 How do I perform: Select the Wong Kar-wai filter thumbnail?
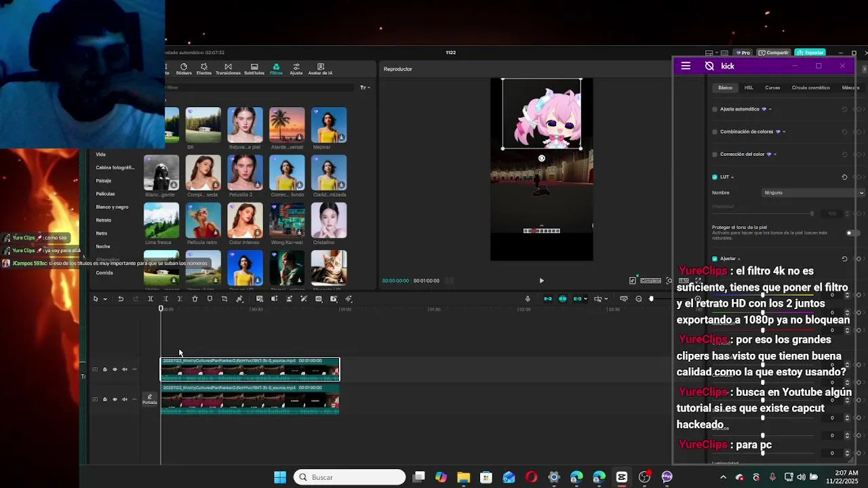[x=287, y=220]
